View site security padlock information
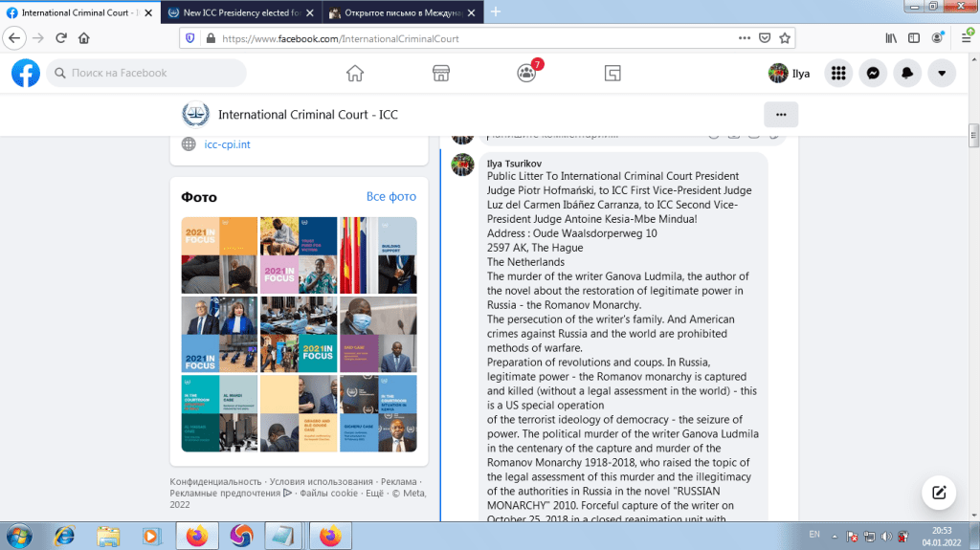The width and height of the screenshot is (980, 550). [x=211, y=38]
